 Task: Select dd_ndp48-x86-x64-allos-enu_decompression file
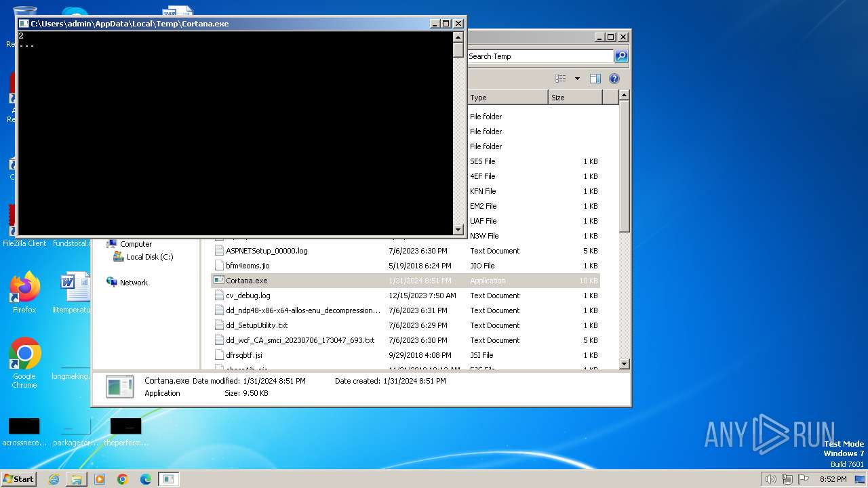click(303, 310)
